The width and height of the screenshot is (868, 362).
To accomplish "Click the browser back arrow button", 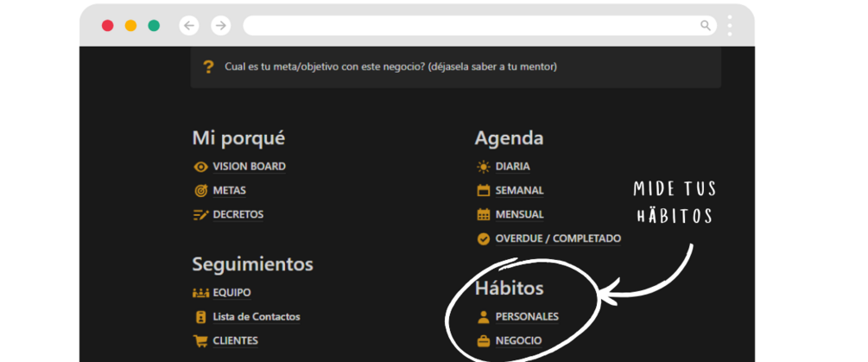I will 189,25.
